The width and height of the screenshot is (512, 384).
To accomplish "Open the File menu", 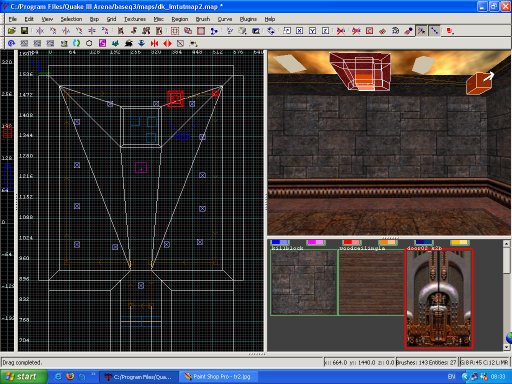I will click(x=13, y=19).
